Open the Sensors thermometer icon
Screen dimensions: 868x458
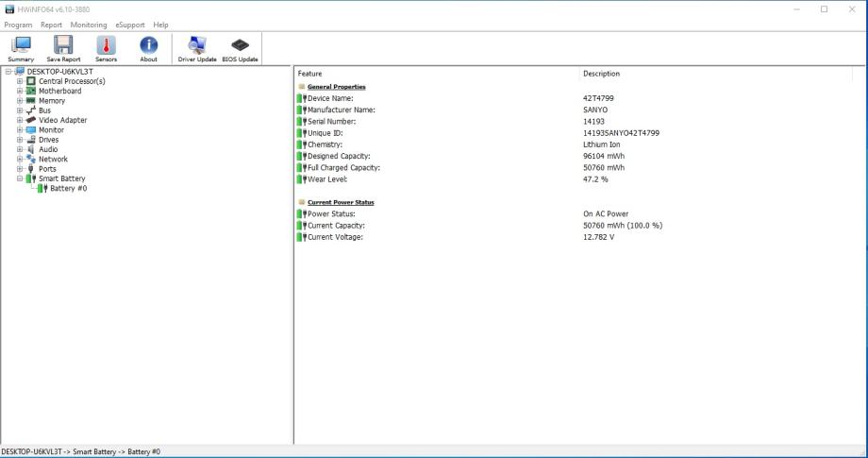pyautogui.click(x=107, y=48)
